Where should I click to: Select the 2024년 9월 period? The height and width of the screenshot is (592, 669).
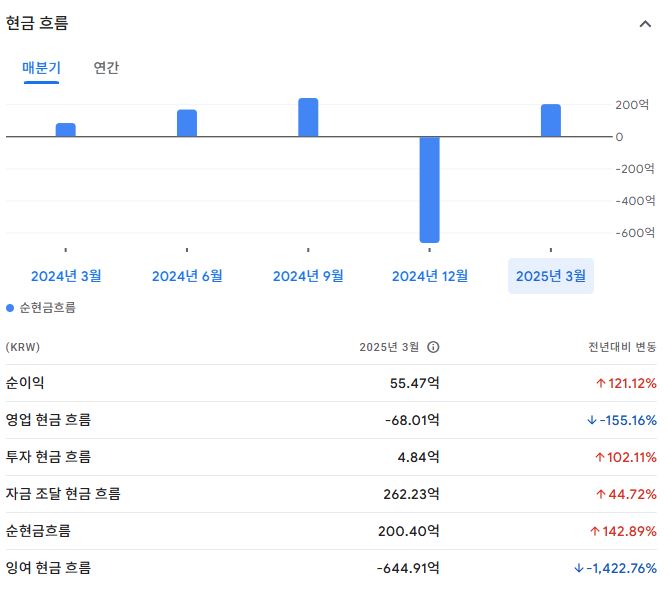pos(308,276)
